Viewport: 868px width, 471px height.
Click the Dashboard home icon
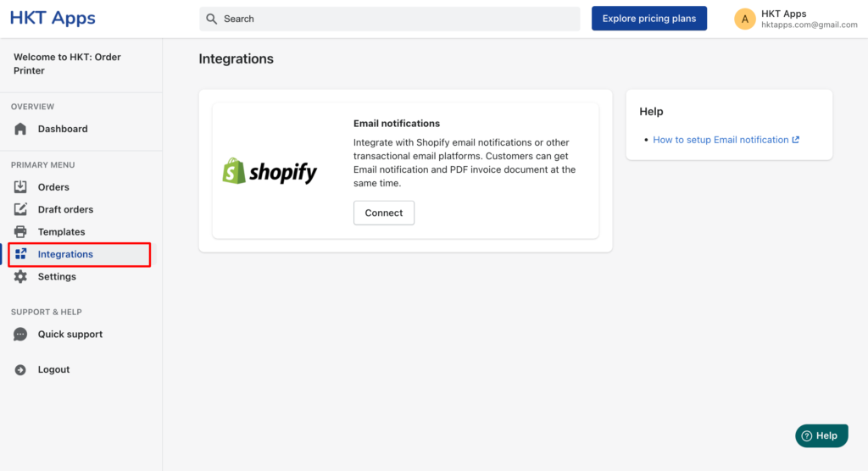pyautogui.click(x=20, y=129)
